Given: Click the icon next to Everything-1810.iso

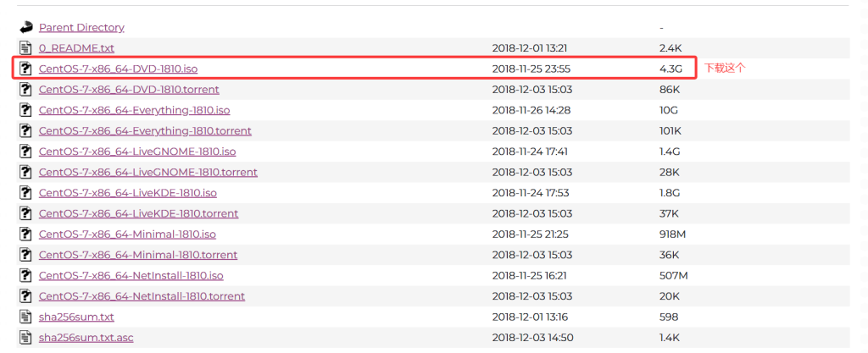Looking at the screenshot, I should 25,110.
